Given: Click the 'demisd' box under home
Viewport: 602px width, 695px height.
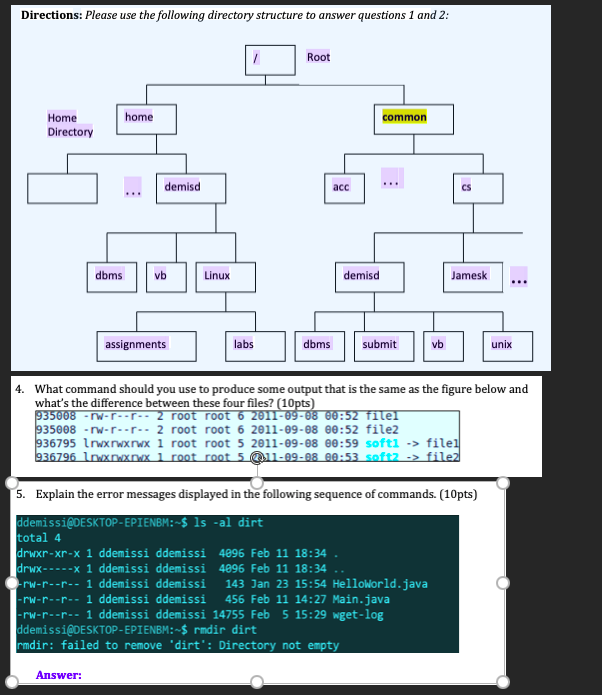Looking at the screenshot, I should [x=191, y=188].
